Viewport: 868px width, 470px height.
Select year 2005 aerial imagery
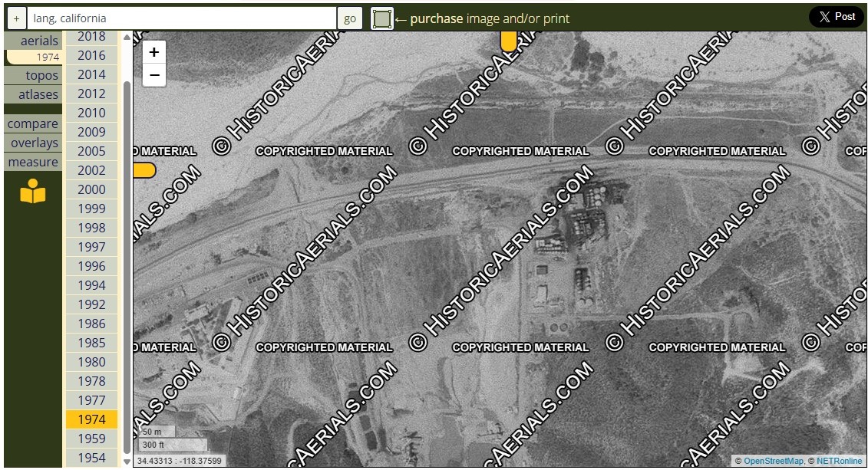click(x=91, y=151)
